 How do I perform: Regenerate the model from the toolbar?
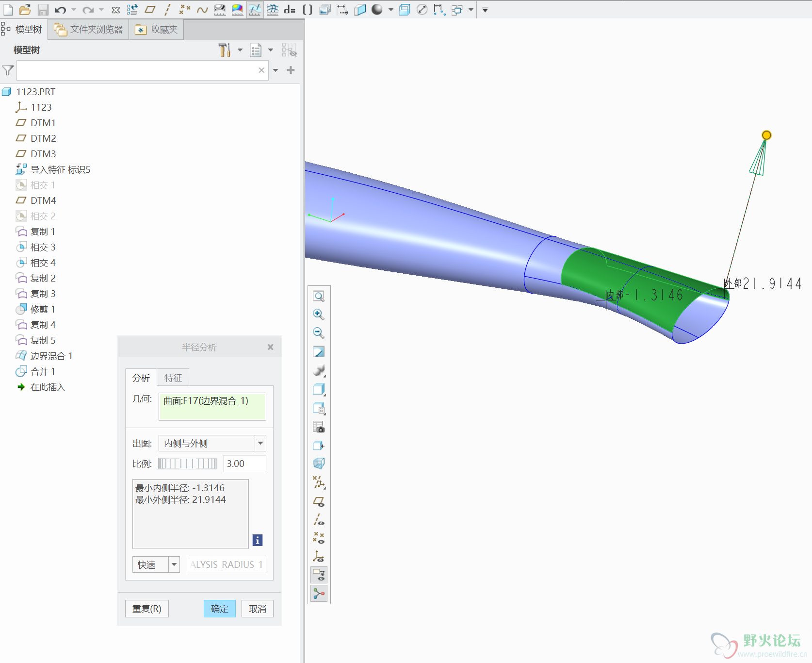pos(132,9)
